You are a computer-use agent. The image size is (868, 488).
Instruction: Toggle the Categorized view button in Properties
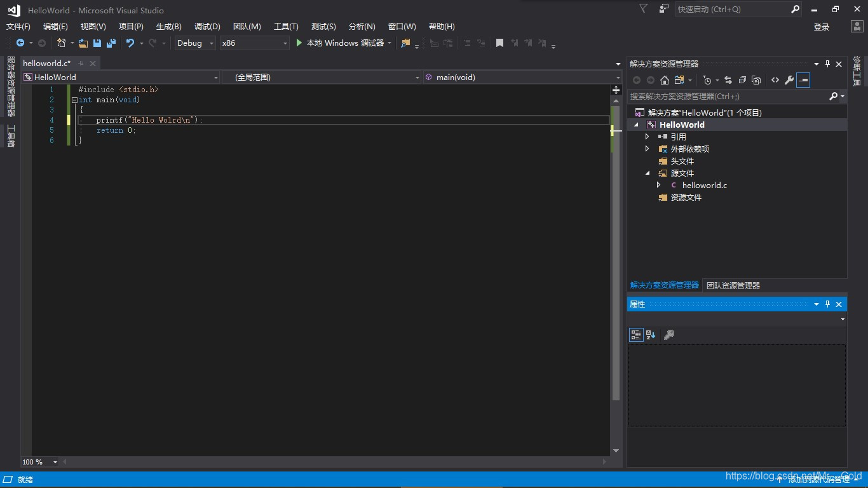coord(636,335)
